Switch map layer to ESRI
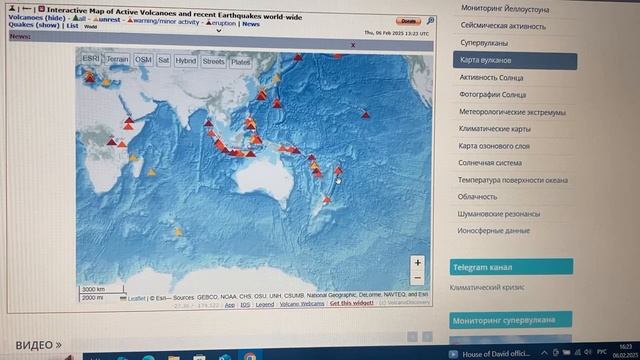Viewport: 640px width, 360px height. tap(91, 59)
